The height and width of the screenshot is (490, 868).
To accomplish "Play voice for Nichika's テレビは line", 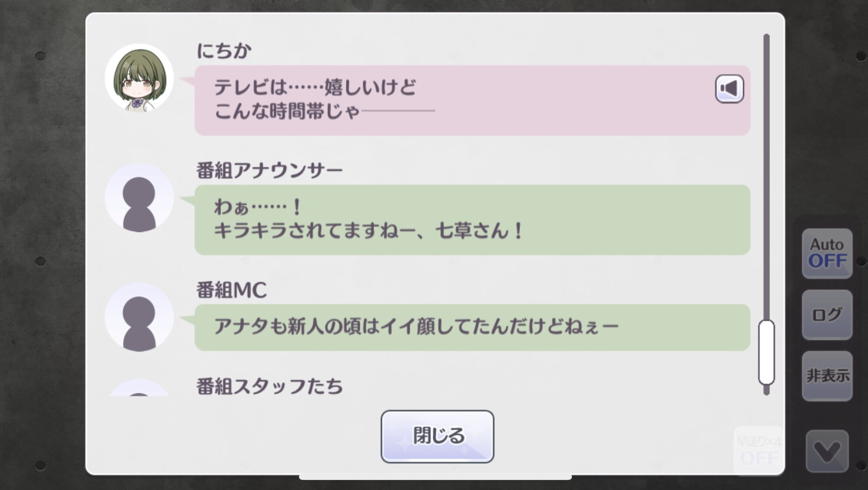I will coord(729,89).
